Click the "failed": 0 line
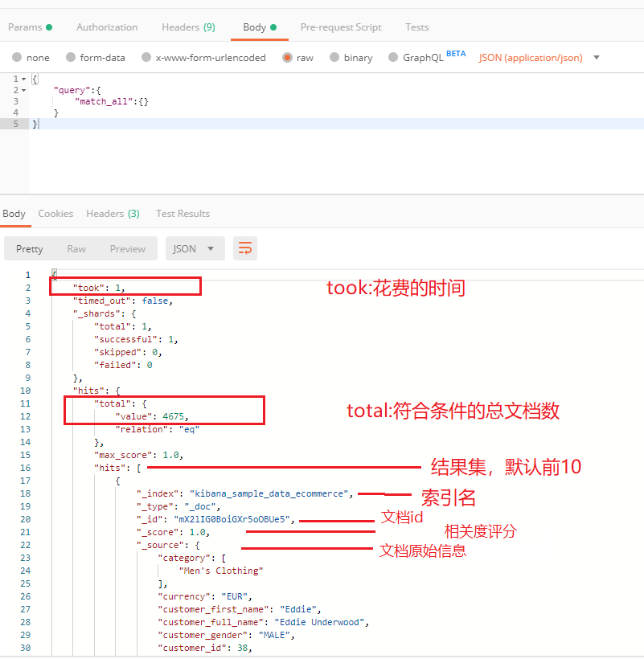 123,365
